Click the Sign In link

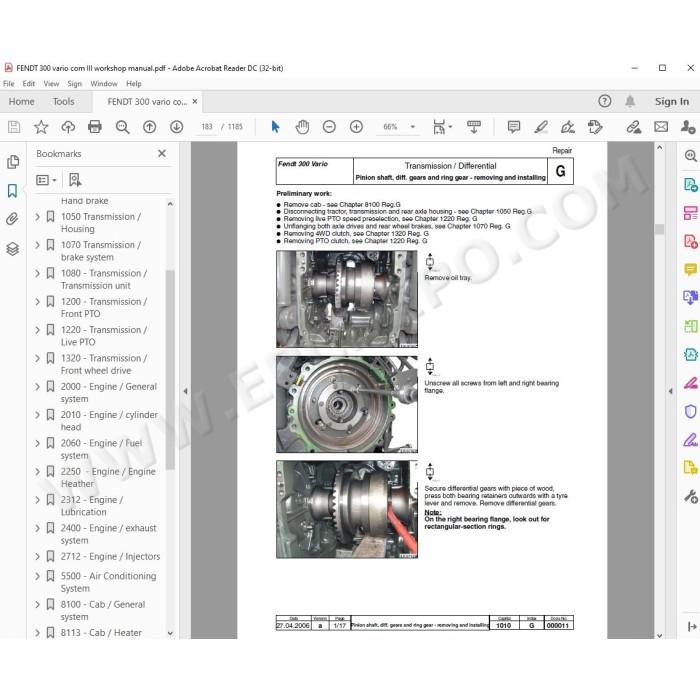[672, 102]
